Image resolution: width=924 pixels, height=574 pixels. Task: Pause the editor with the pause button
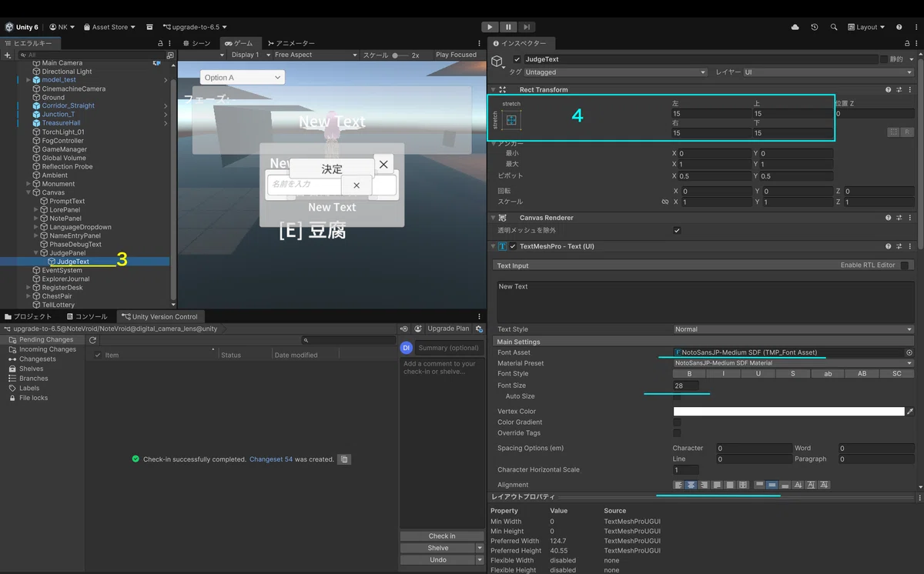[508, 27]
